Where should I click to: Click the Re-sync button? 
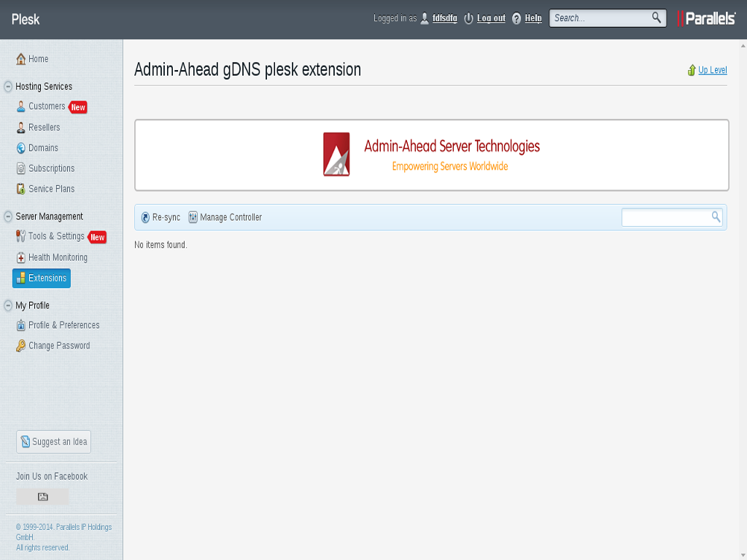(x=160, y=217)
